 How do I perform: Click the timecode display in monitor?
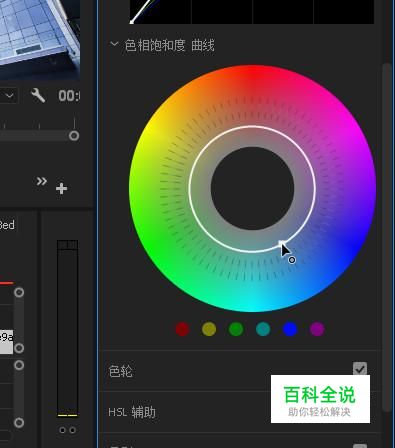(x=69, y=96)
